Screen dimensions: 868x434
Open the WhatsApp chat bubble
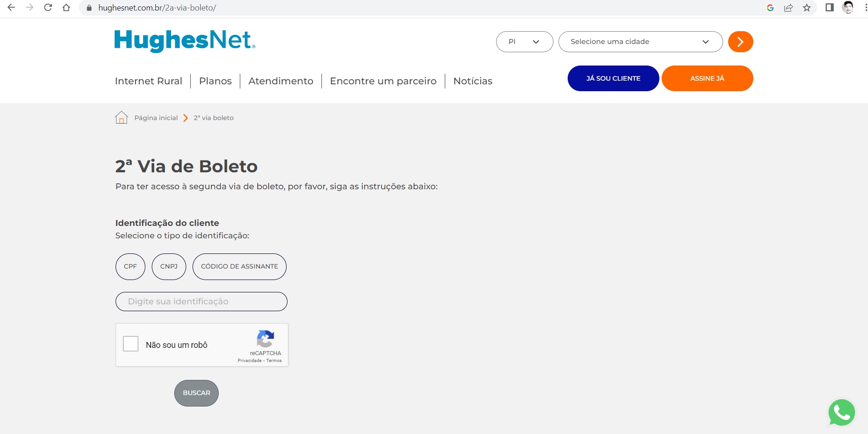pos(842,412)
